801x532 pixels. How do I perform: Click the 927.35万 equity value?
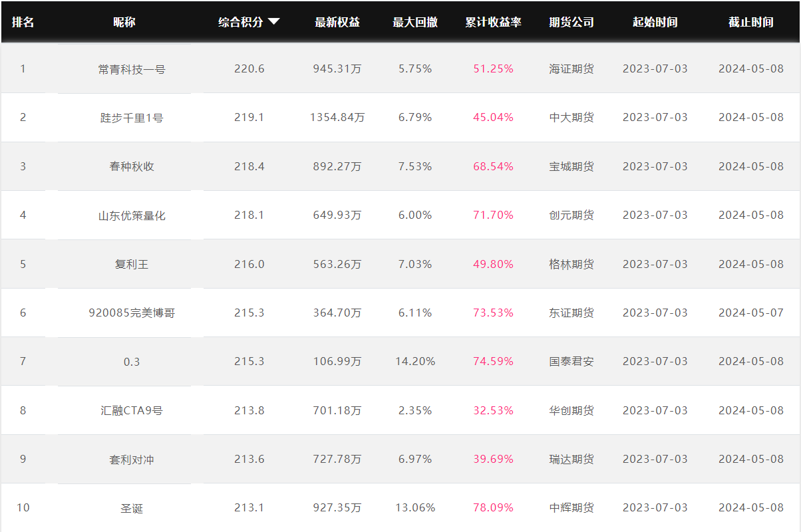coord(337,507)
